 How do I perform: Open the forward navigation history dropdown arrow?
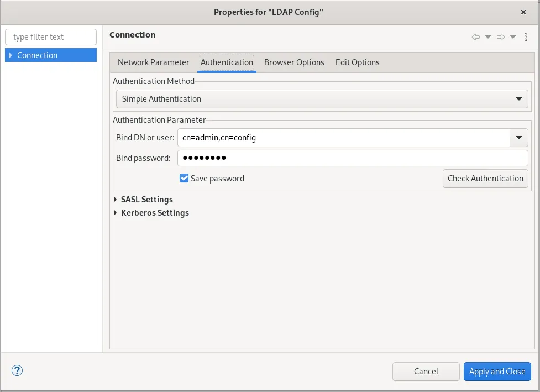(x=512, y=36)
